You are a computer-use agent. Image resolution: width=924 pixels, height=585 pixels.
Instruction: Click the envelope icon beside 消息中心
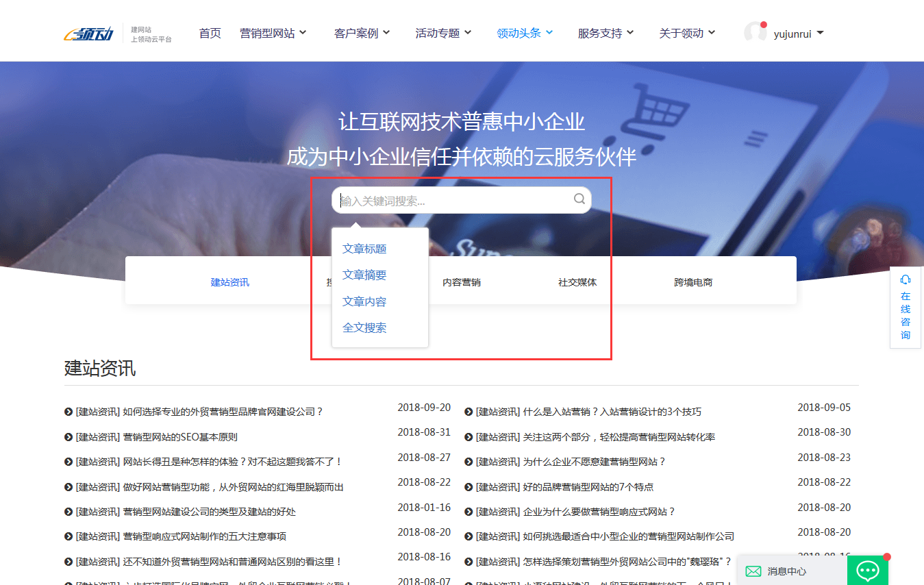pos(753,571)
